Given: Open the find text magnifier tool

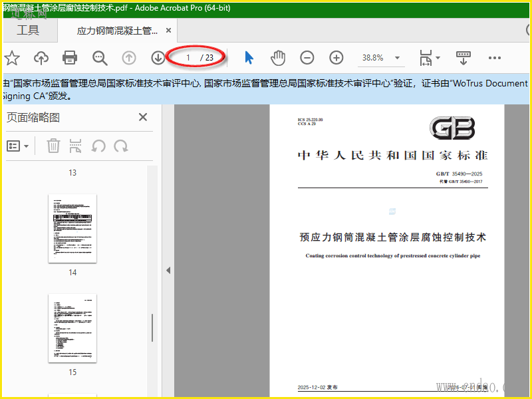Looking at the screenshot, I should tap(100, 58).
